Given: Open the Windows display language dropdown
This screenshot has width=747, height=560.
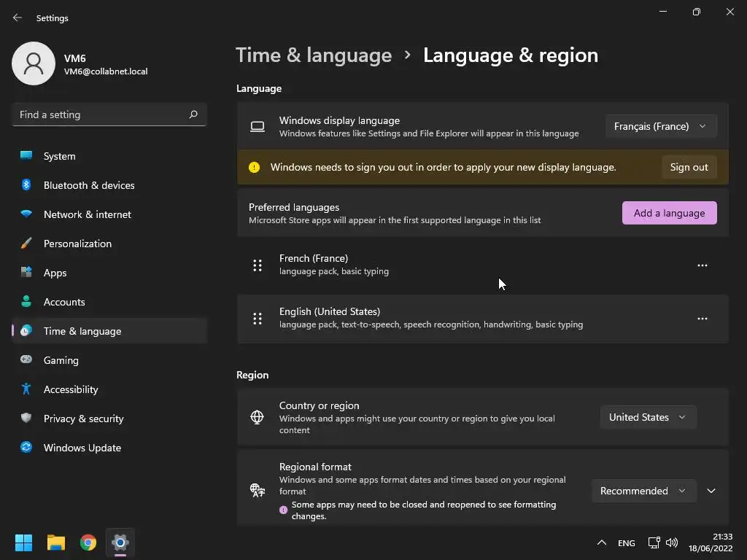Looking at the screenshot, I should pyautogui.click(x=660, y=126).
